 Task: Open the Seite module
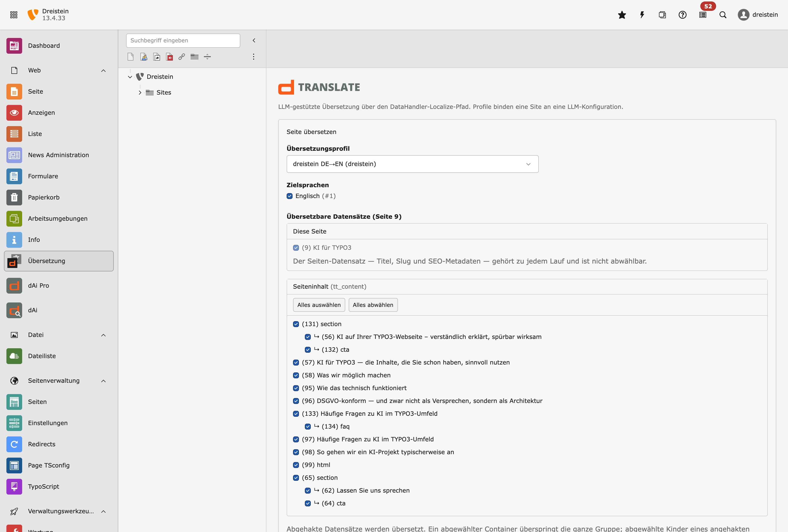coord(59,92)
